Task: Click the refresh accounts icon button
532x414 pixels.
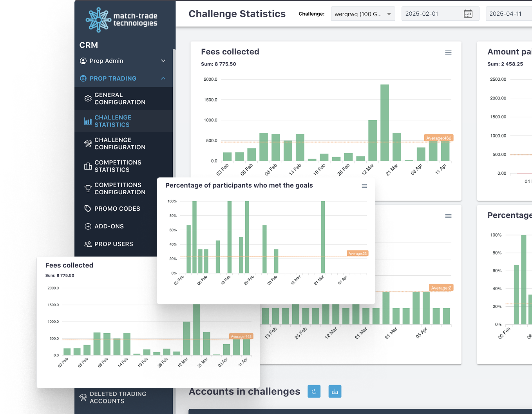Action: [314, 391]
